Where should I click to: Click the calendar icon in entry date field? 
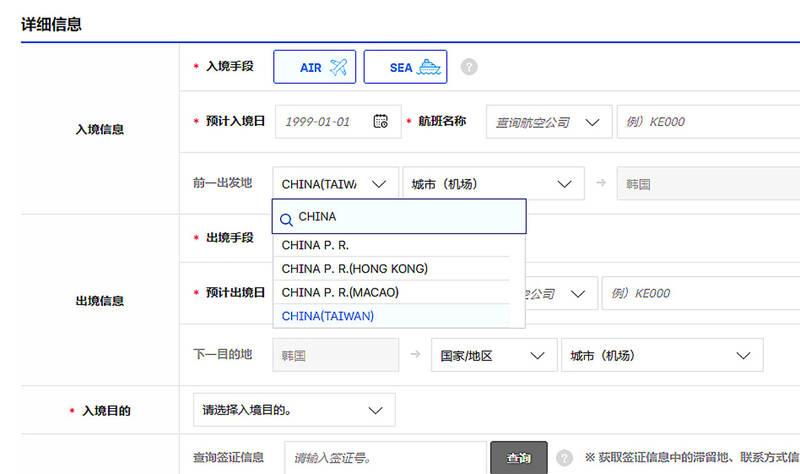coord(380,122)
